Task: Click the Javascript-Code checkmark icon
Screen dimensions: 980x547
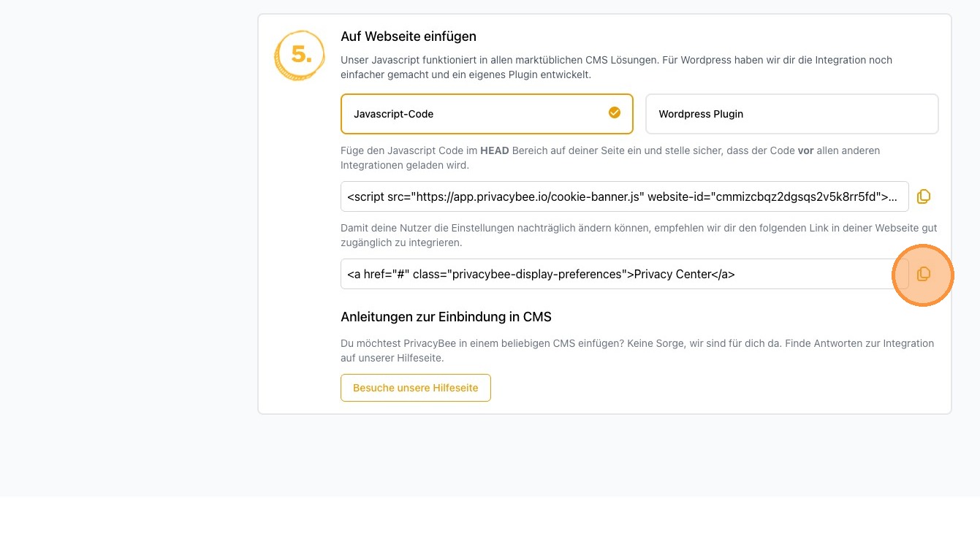Action: pyautogui.click(x=615, y=112)
